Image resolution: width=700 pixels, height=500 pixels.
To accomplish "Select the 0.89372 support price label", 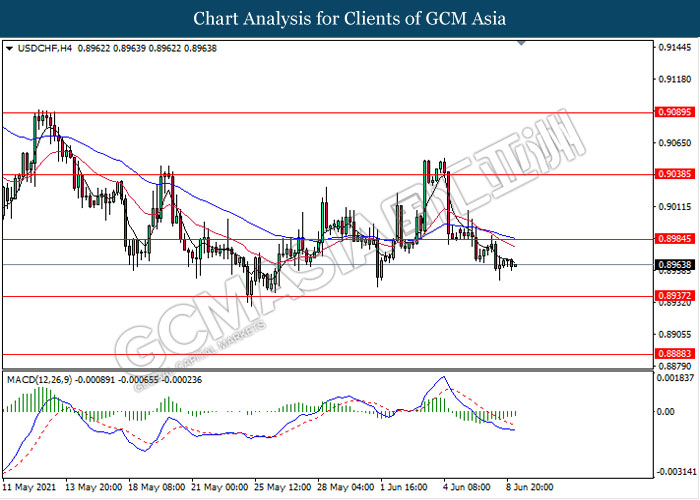I will pos(674,296).
